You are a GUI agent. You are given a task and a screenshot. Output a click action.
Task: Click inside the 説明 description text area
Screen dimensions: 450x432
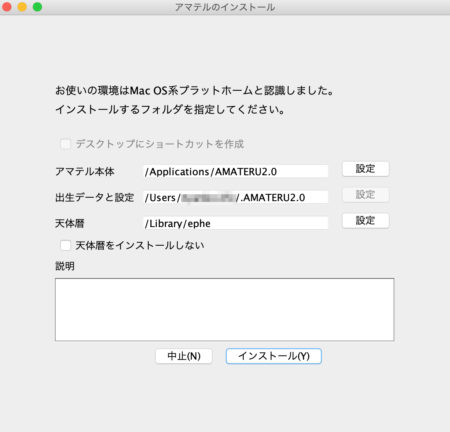225,309
